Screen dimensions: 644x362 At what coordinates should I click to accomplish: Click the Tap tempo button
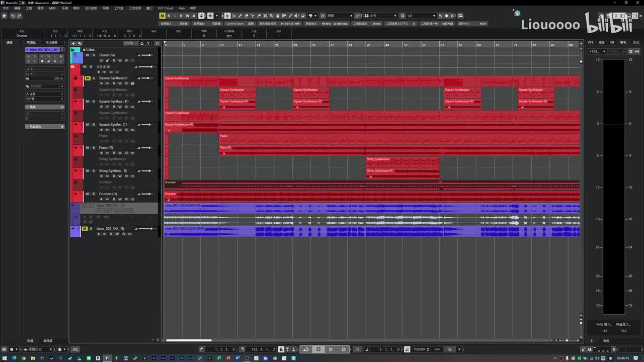click(x=450, y=349)
